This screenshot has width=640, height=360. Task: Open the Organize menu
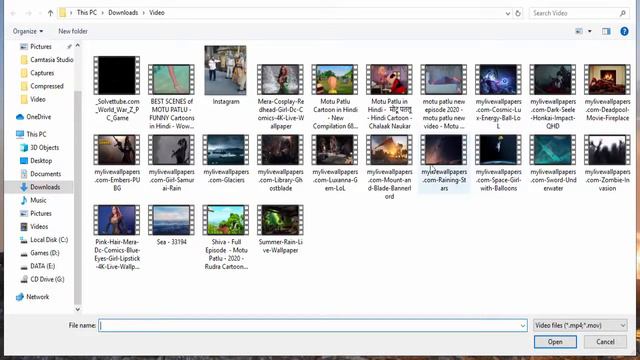coord(28,31)
